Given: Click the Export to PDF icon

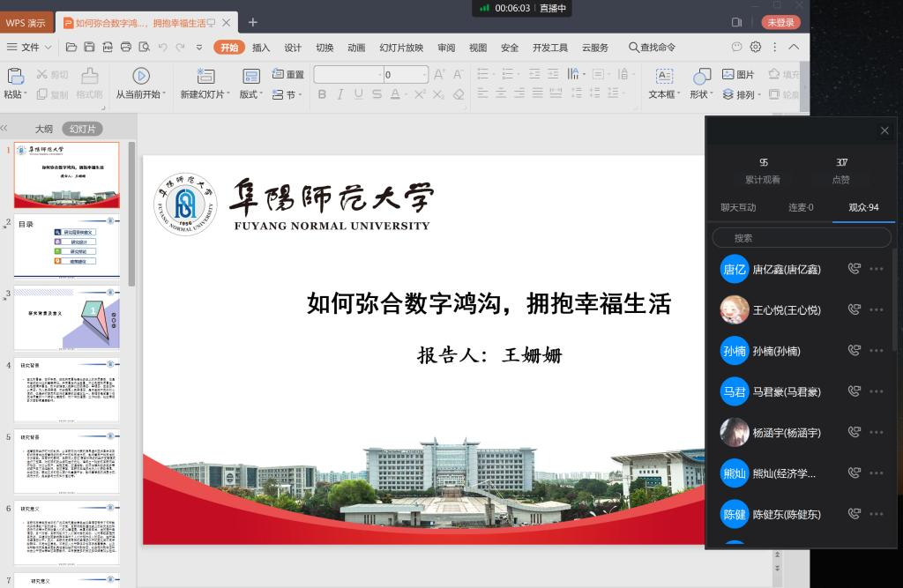Looking at the screenshot, I should click(107, 48).
